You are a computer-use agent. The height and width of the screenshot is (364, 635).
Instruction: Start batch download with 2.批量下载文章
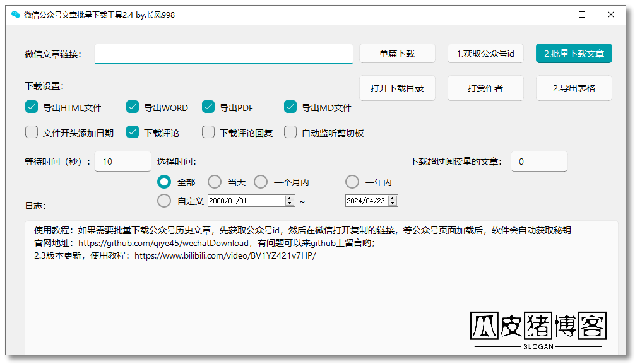[574, 54]
